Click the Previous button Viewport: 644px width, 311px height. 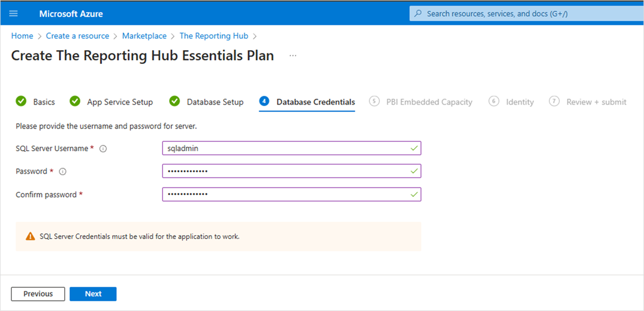tap(38, 294)
